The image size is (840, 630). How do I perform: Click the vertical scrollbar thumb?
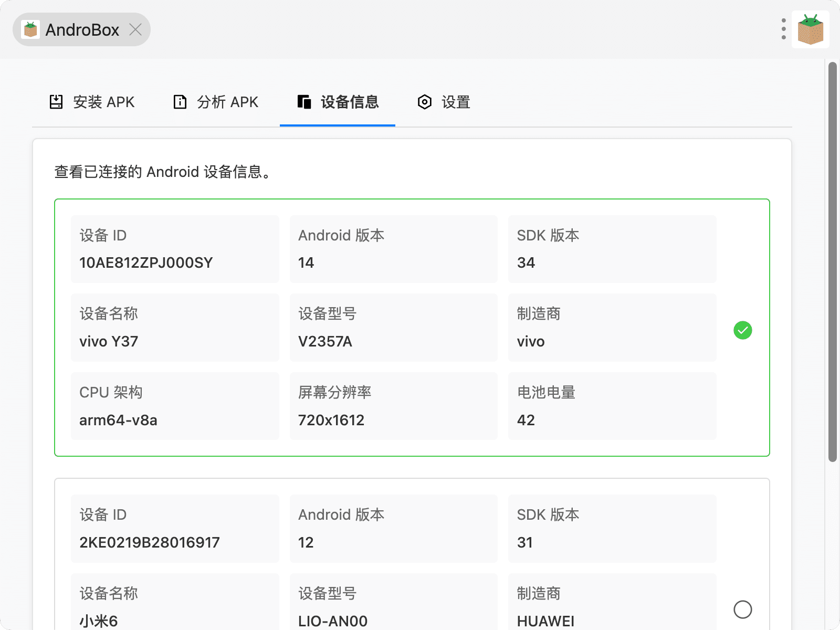833,261
